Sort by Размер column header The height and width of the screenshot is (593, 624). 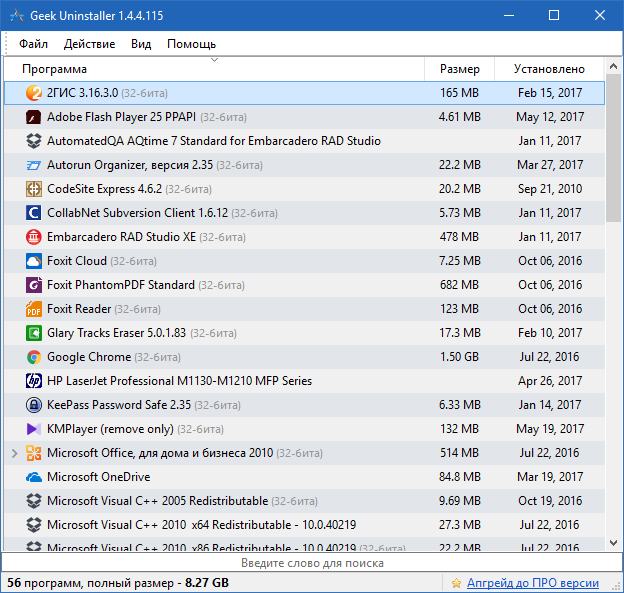coord(459,69)
